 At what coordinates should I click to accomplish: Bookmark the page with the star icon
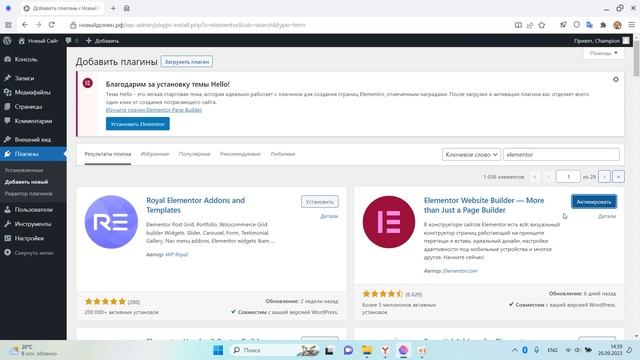pyautogui.click(x=542, y=25)
